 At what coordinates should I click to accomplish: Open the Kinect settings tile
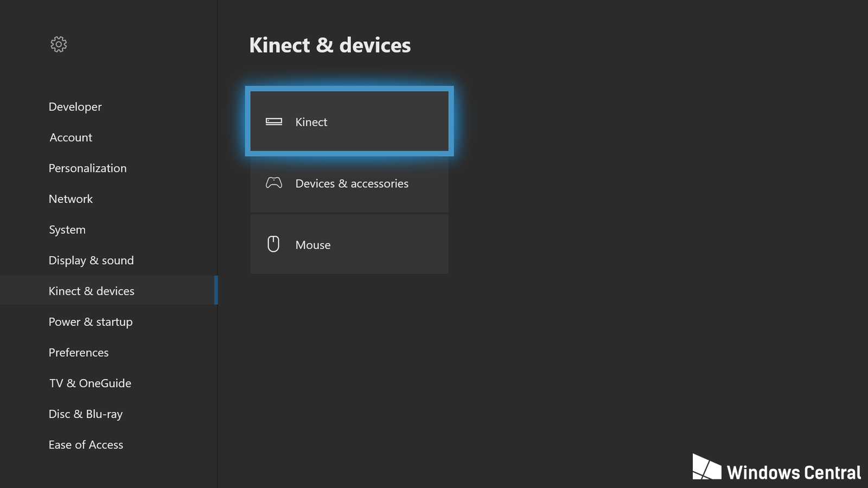point(349,121)
